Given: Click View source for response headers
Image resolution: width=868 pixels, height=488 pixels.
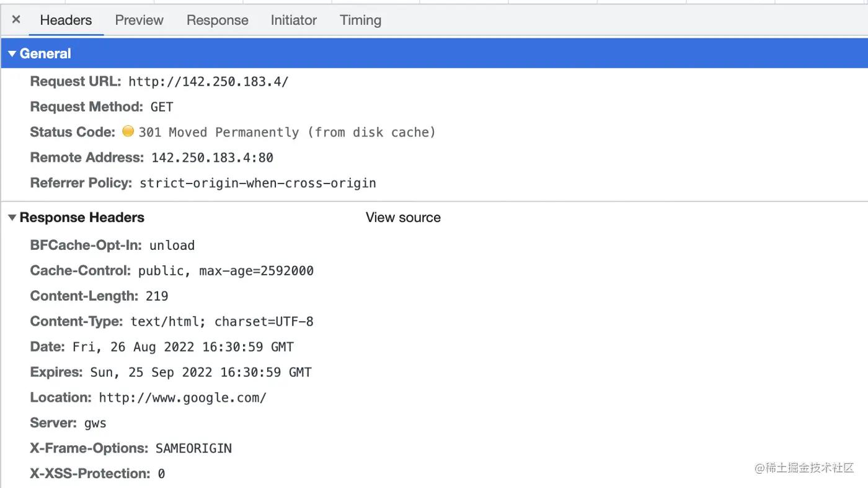Looking at the screenshot, I should (403, 218).
